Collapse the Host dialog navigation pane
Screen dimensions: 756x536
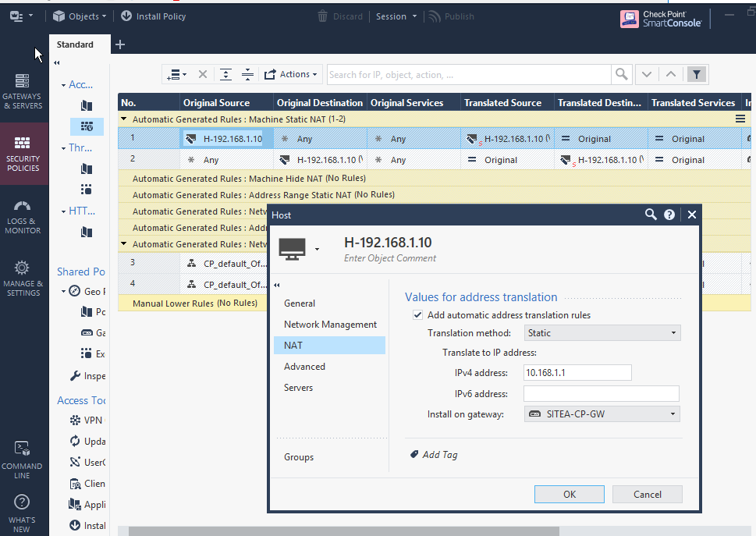tap(277, 286)
